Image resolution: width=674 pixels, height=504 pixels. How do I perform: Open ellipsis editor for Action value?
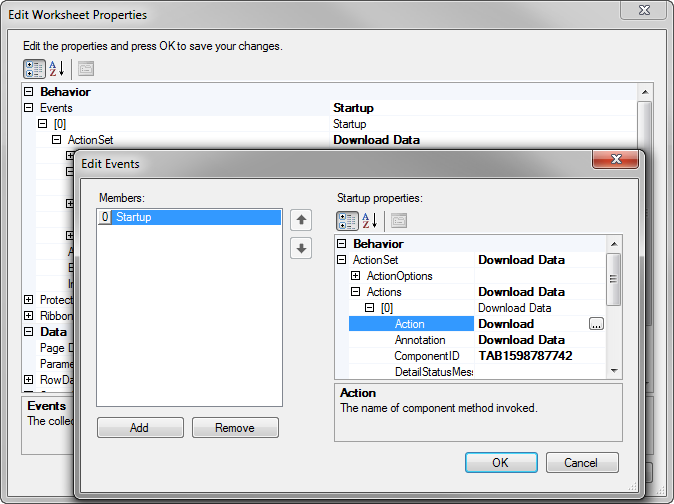coord(596,324)
